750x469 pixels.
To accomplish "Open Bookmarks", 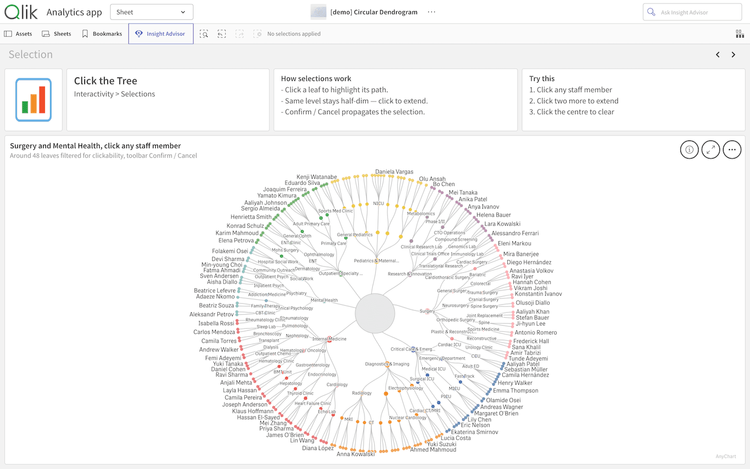I will (x=102, y=34).
